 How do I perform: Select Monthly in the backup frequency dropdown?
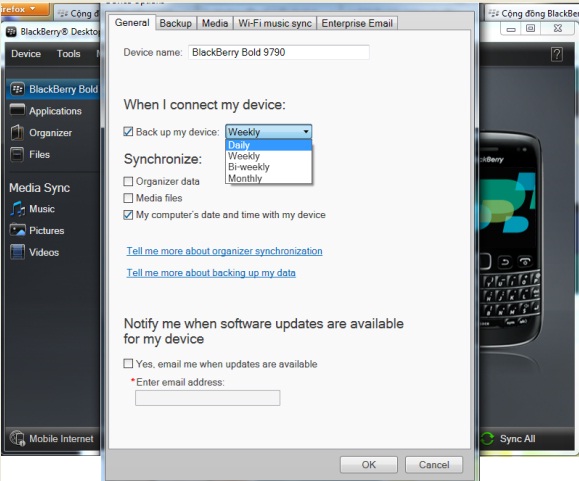[268, 178]
